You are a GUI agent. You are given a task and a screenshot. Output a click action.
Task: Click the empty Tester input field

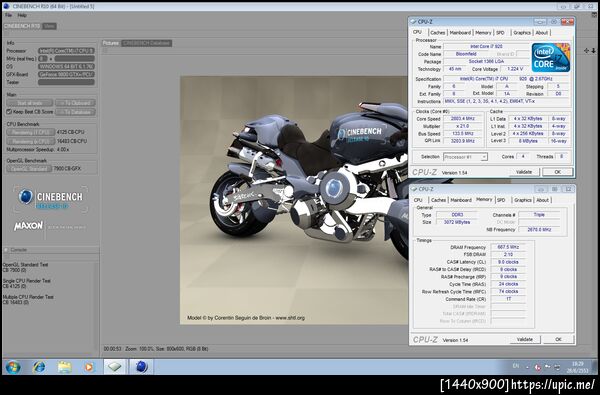[x=66, y=82]
